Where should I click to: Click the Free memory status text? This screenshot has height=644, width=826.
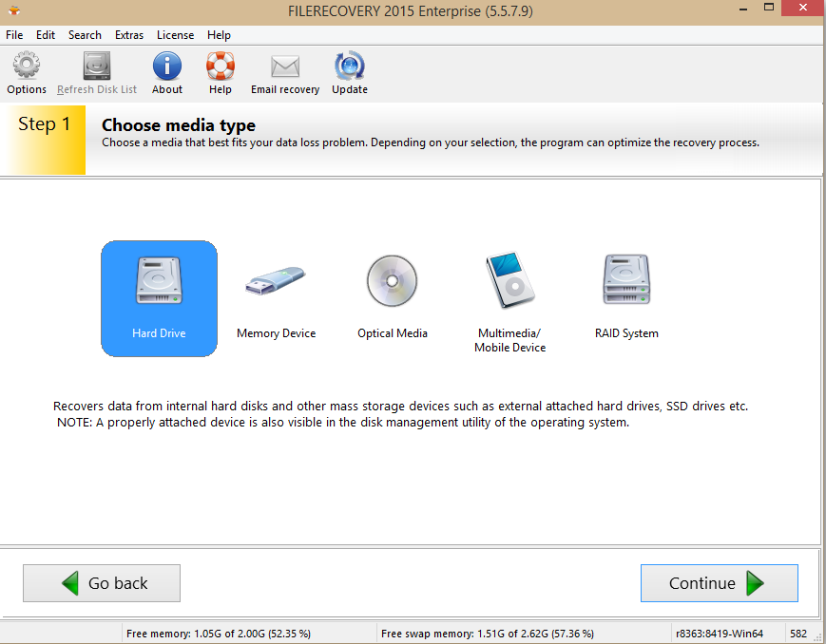219,634
